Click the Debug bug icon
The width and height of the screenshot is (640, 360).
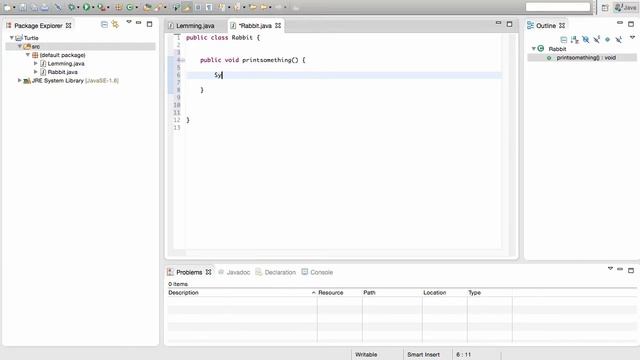click(x=71, y=7)
